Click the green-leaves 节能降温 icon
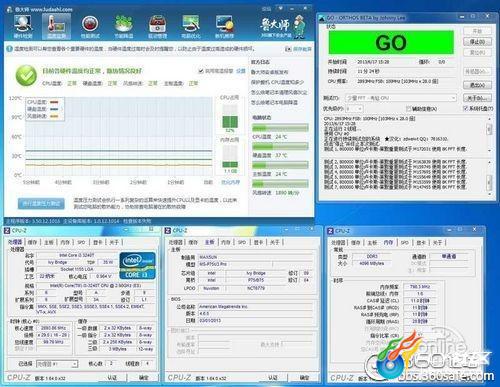 pos(124,26)
